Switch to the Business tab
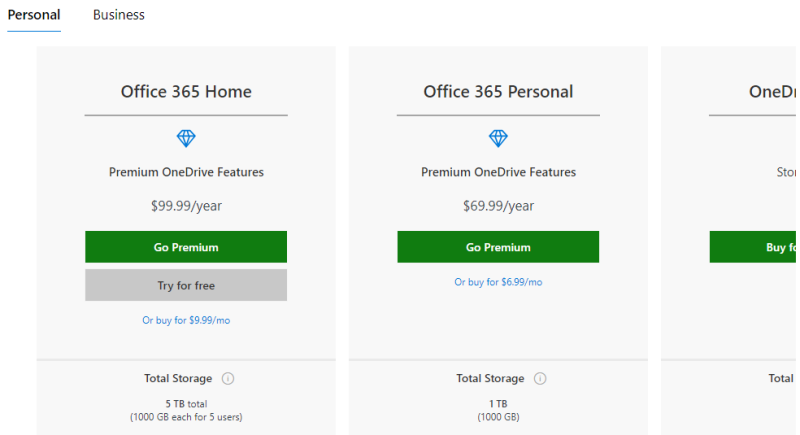Viewport: 800px width, 435px height. pos(119,15)
